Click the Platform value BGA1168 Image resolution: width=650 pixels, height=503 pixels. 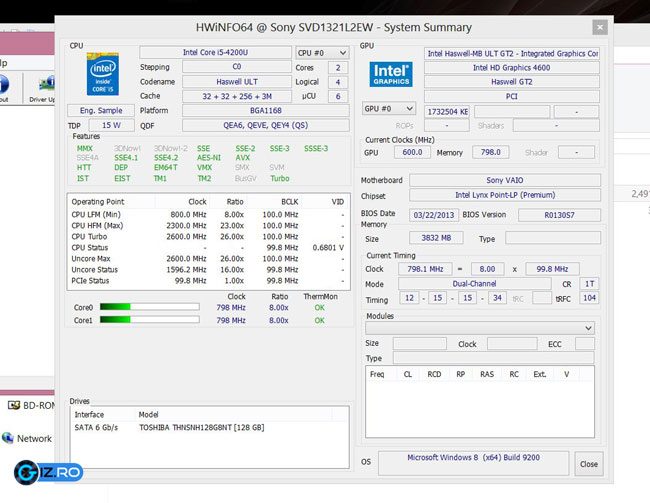(266, 111)
